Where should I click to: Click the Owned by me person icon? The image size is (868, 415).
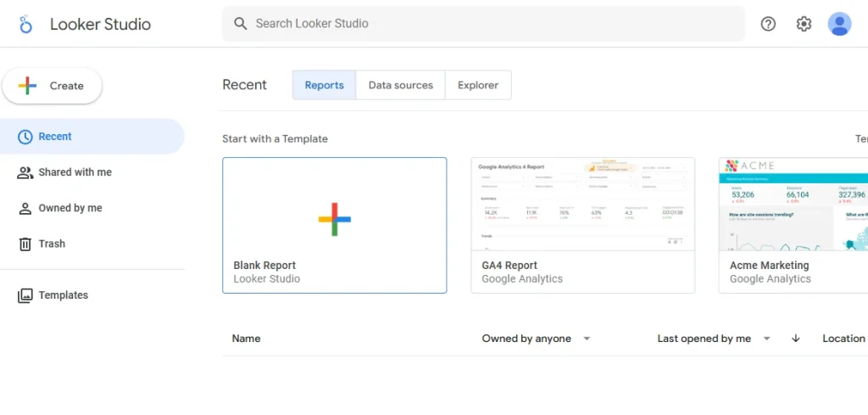[x=25, y=208]
